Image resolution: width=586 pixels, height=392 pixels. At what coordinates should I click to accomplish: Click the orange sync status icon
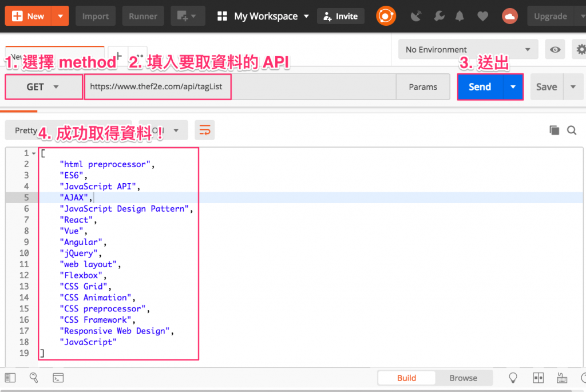(386, 16)
